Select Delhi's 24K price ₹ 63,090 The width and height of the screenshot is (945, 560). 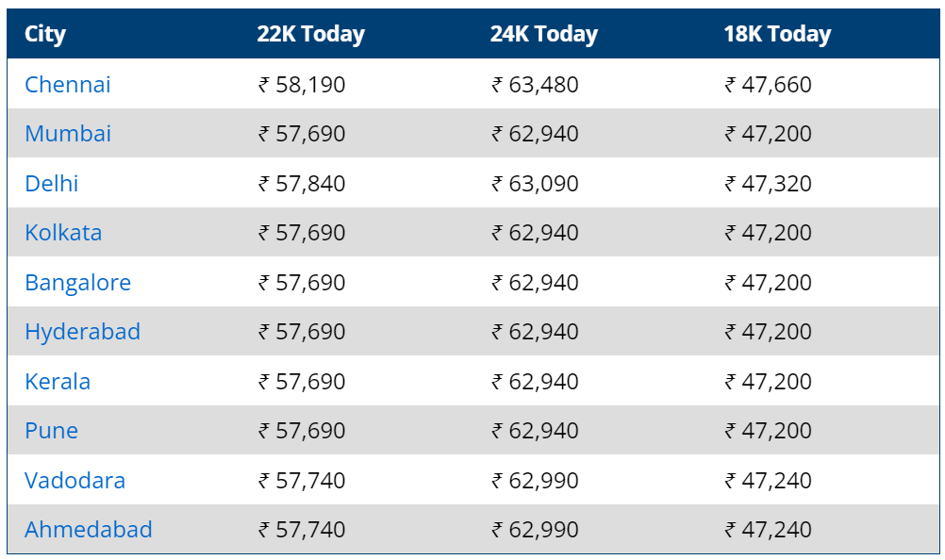tap(535, 184)
